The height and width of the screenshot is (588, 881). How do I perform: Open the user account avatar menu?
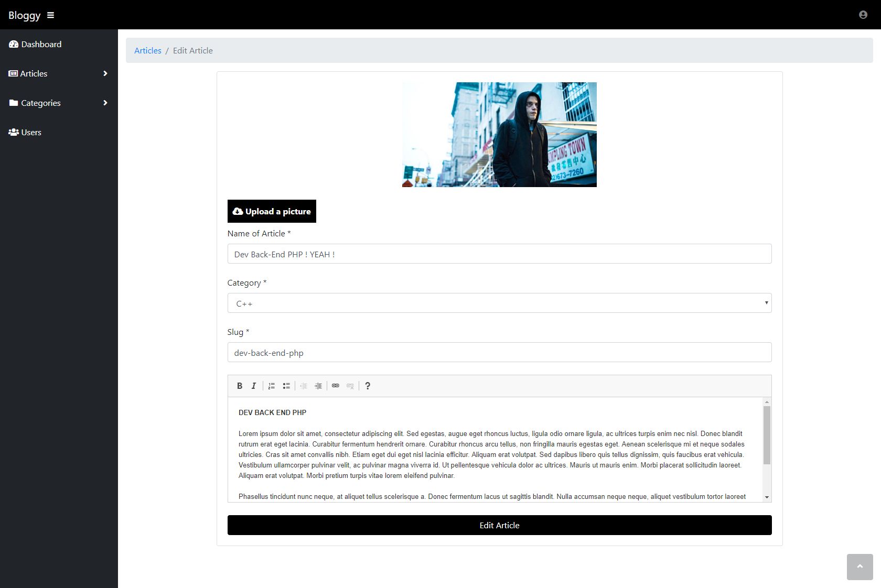tap(863, 15)
